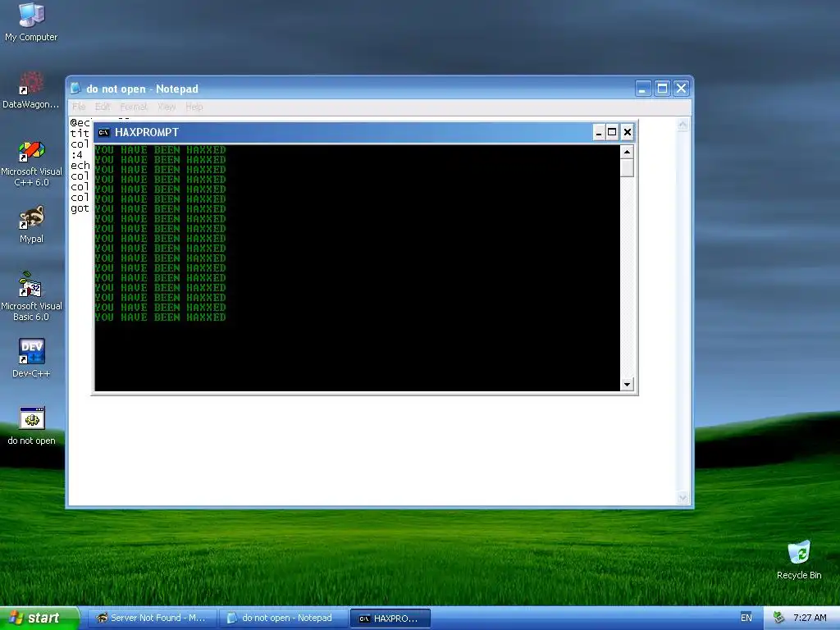
Task: Click the 'got' line in Notepad text
Action: click(x=80, y=208)
